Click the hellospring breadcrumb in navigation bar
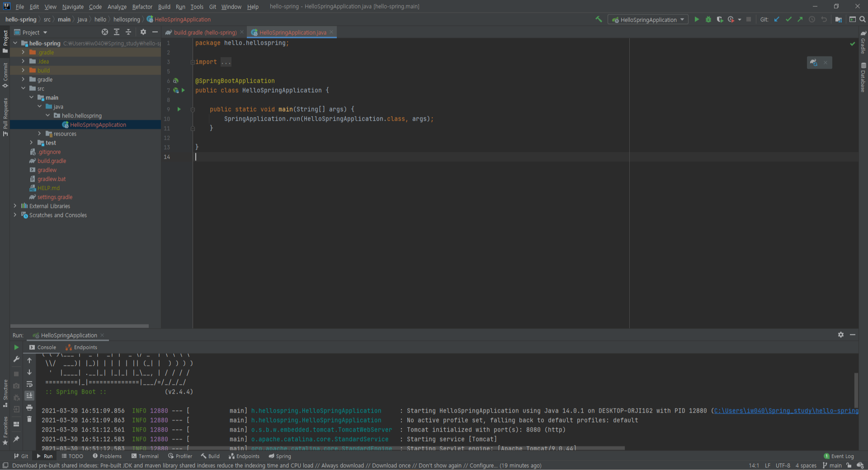868x470 pixels. pyautogui.click(x=127, y=19)
